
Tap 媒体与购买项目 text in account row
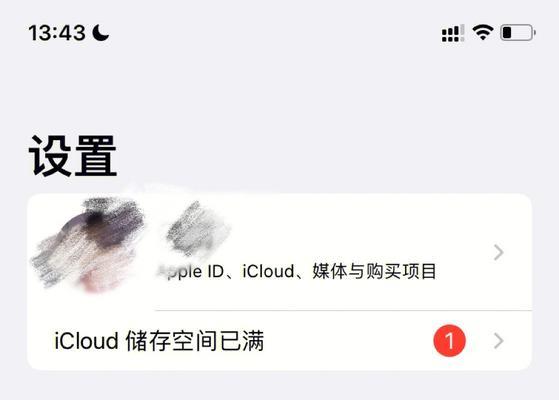[374, 271]
